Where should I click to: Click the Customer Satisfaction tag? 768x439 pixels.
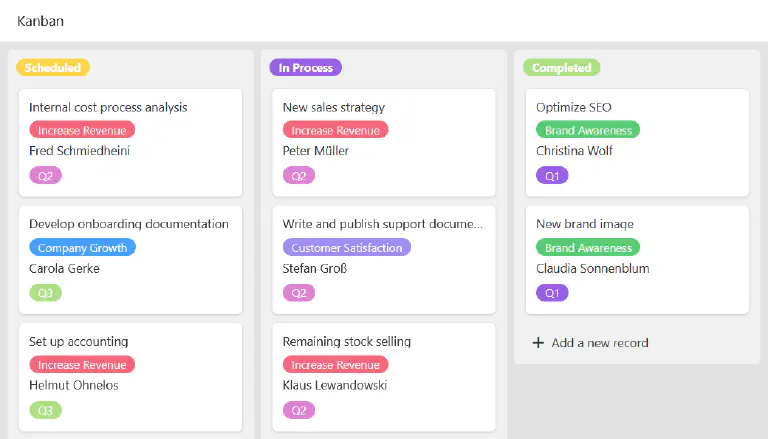346,248
